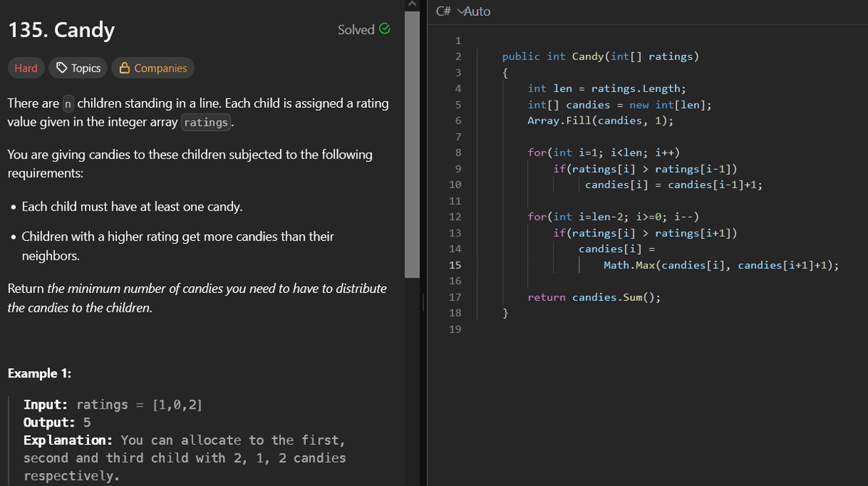The width and height of the screenshot is (868, 486).
Task: Click the "Example 1:" heading
Action: 39,373
